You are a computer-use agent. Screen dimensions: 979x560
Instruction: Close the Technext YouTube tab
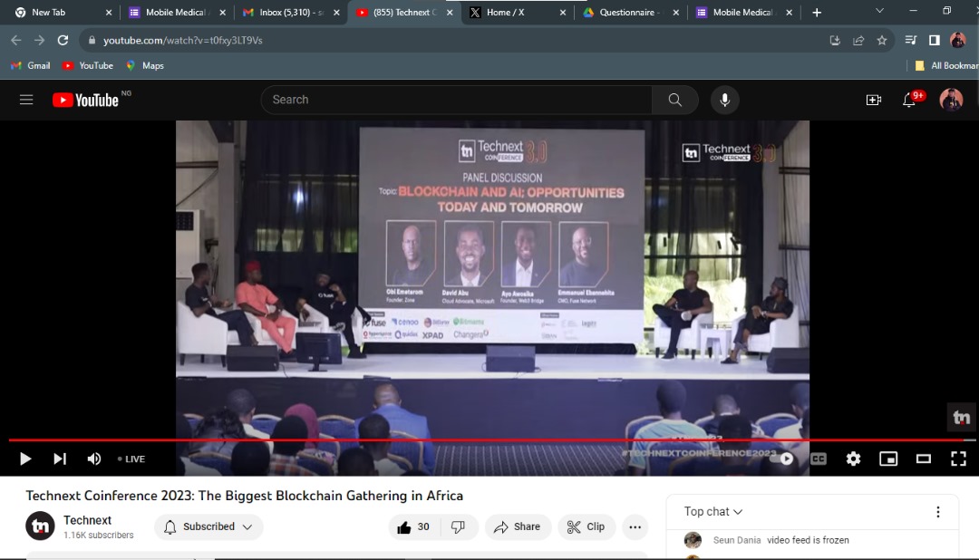[x=450, y=13]
